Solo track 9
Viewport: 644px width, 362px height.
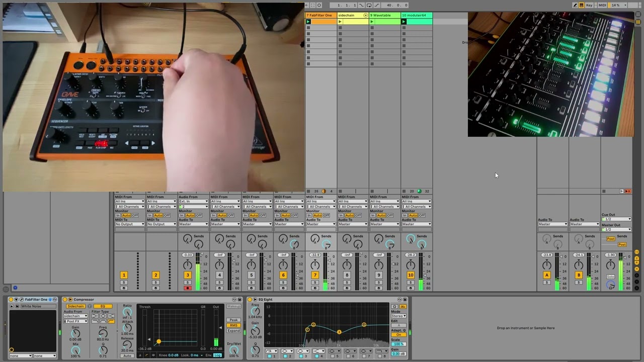[x=379, y=283]
